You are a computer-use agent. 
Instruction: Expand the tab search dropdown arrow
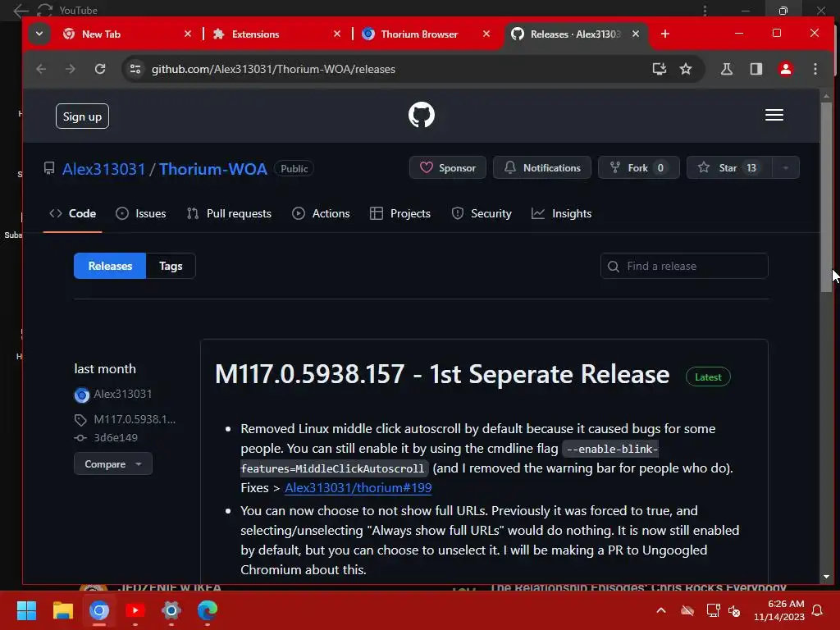click(39, 33)
